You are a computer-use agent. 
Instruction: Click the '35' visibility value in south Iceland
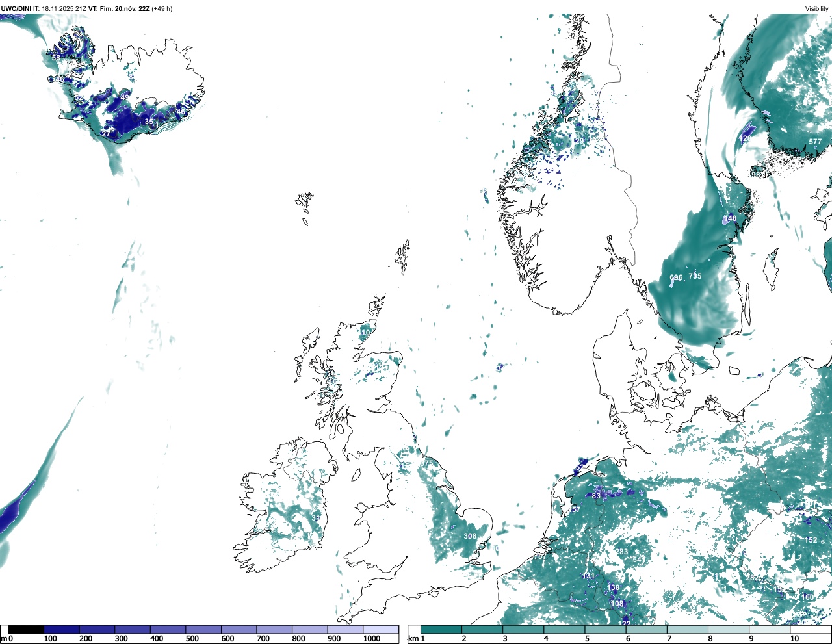click(149, 122)
